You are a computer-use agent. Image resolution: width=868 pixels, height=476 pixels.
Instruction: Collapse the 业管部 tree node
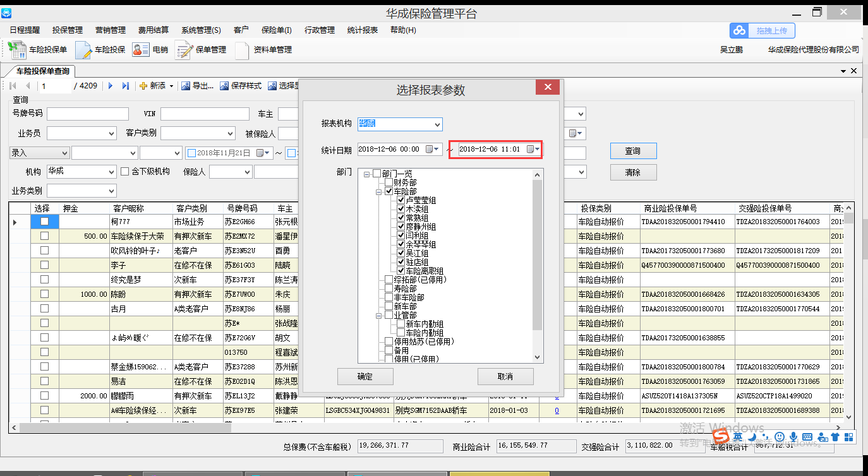point(378,315)
